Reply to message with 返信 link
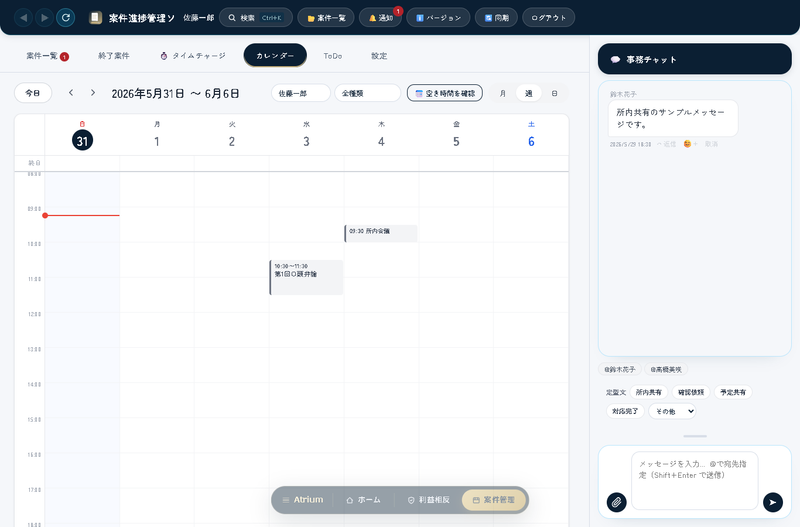This screenshot has height=527, width=800. pyautogui.click(x=666, y=144)
